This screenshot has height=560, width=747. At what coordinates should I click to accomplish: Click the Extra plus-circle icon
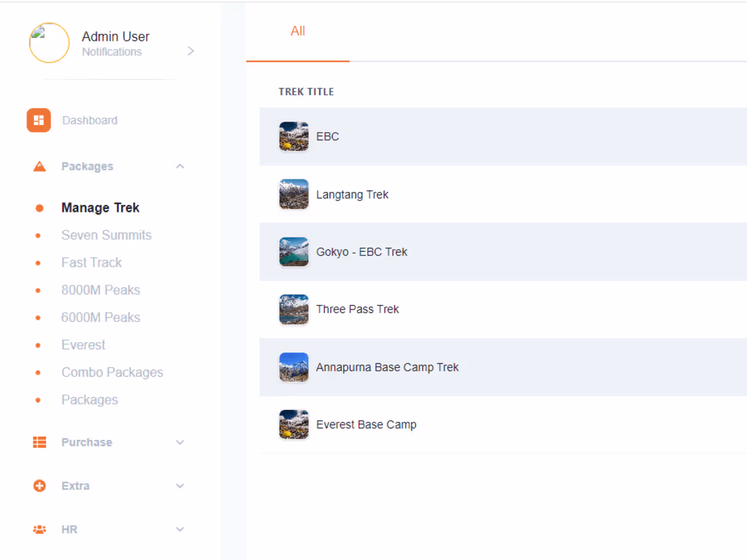(39, 486)
